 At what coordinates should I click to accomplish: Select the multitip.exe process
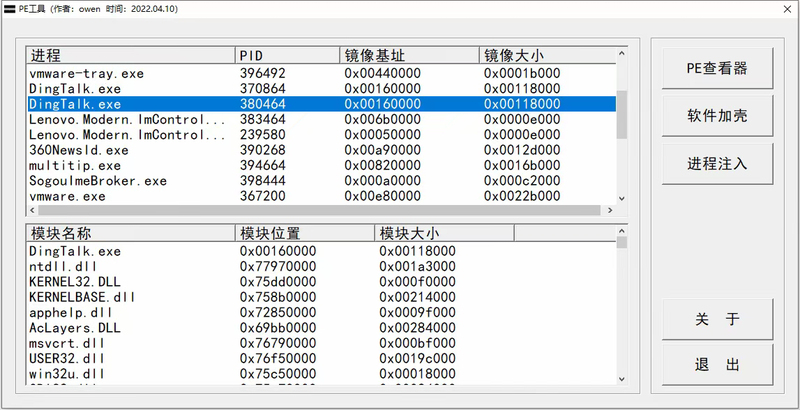click(321, 165)
